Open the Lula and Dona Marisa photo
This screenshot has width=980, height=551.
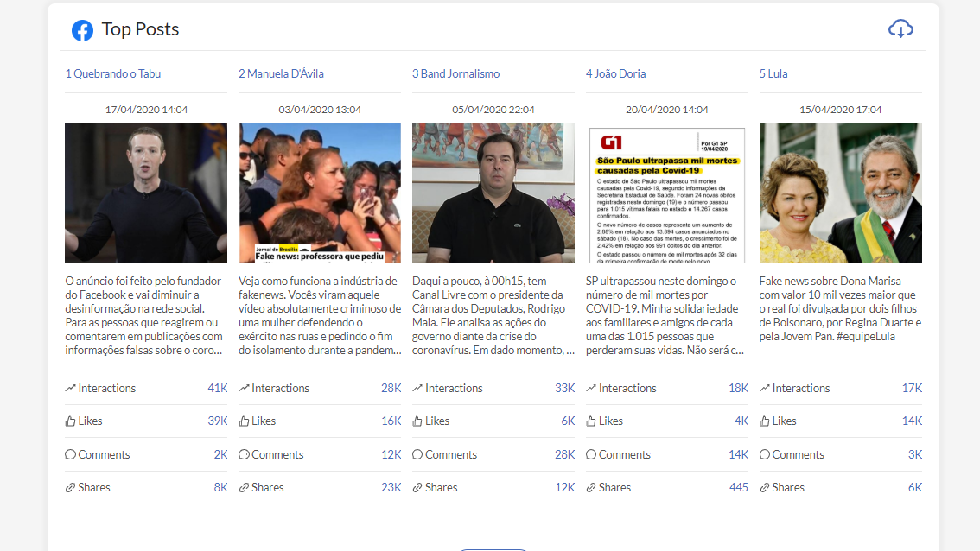tap(840, 193)
